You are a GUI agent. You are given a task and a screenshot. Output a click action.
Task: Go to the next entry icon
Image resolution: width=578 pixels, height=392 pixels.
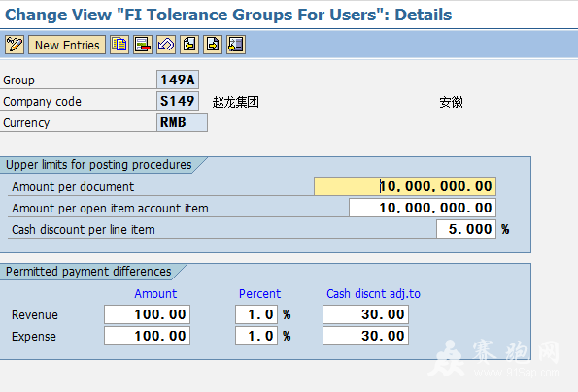(x=213, y=45)
